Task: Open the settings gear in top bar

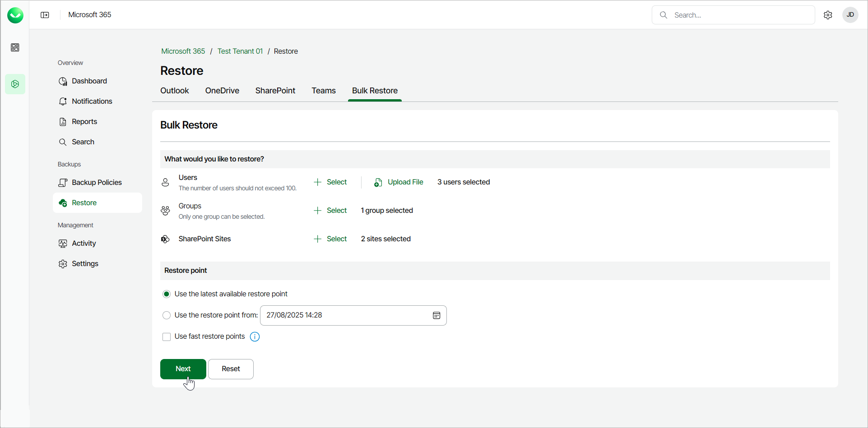Action: tap(828, 15)
